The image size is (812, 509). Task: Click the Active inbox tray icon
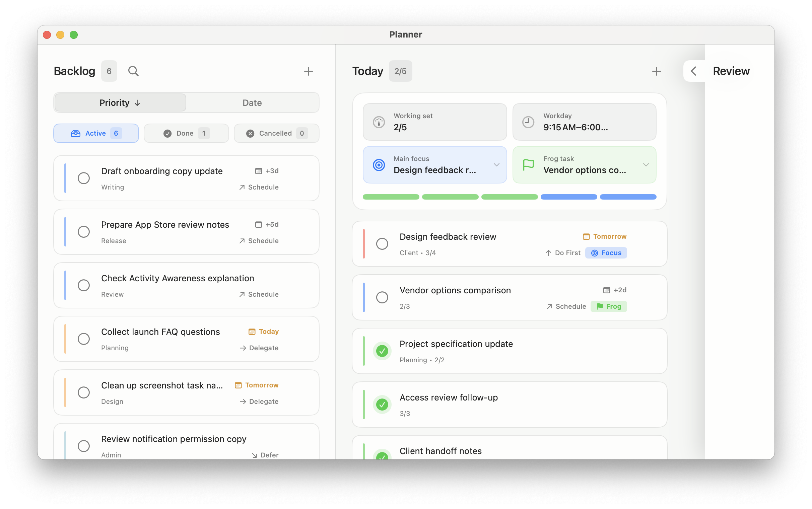click(x=75, y=133)
